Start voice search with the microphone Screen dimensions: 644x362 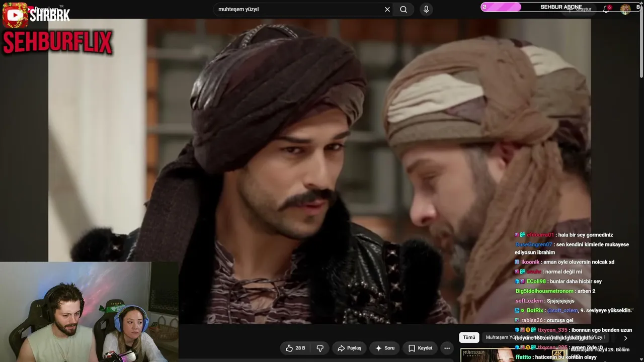(426, 9)
